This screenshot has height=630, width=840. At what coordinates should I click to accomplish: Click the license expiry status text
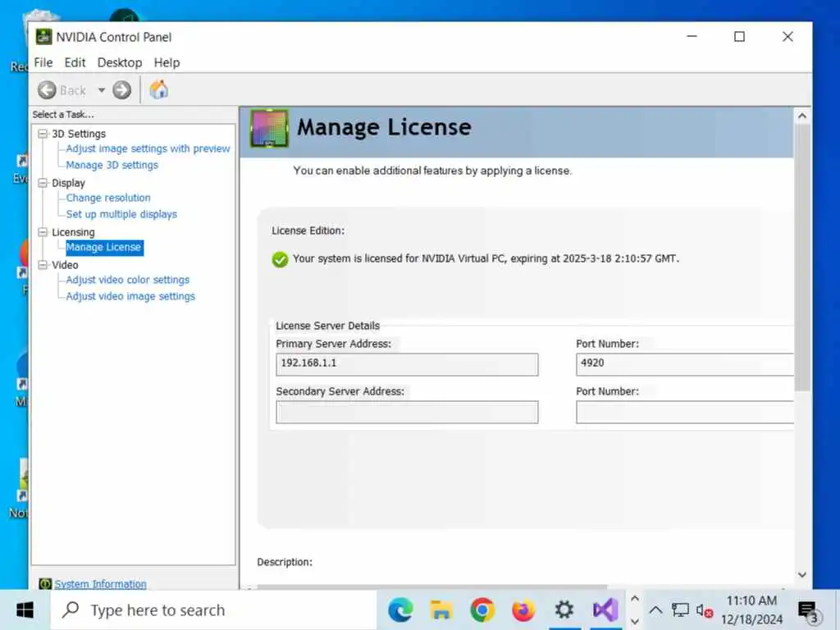(486, 258)
